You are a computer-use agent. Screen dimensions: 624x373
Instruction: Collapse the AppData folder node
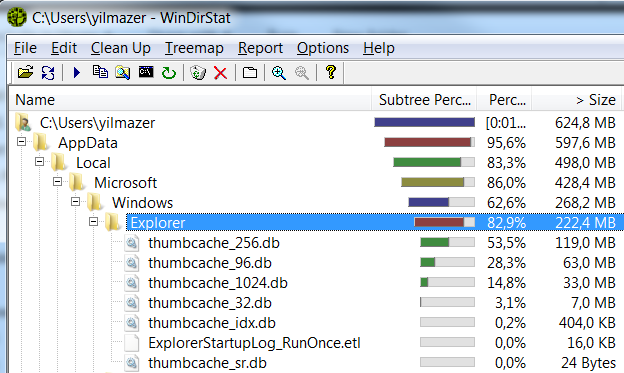pos(21,141)
